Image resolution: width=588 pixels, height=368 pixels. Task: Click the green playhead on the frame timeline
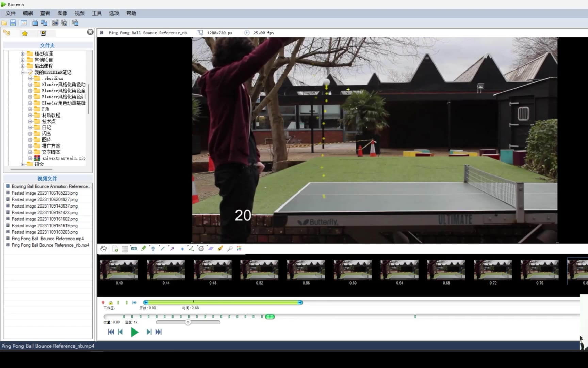(270, 317)
